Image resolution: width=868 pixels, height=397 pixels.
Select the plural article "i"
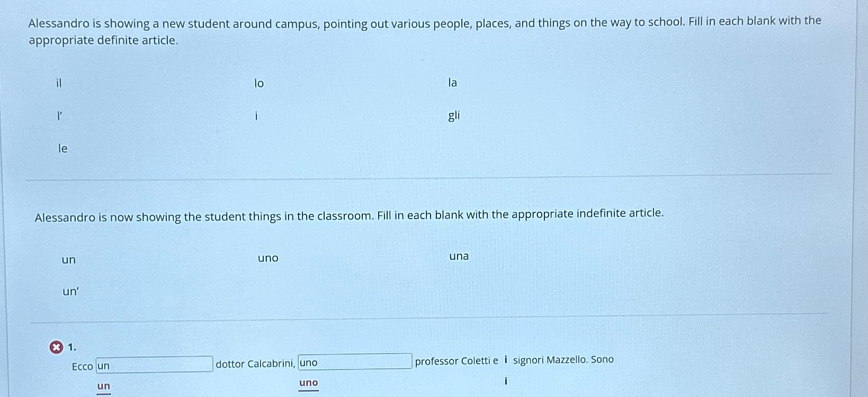pyautogui.click(x=257, y=116)
